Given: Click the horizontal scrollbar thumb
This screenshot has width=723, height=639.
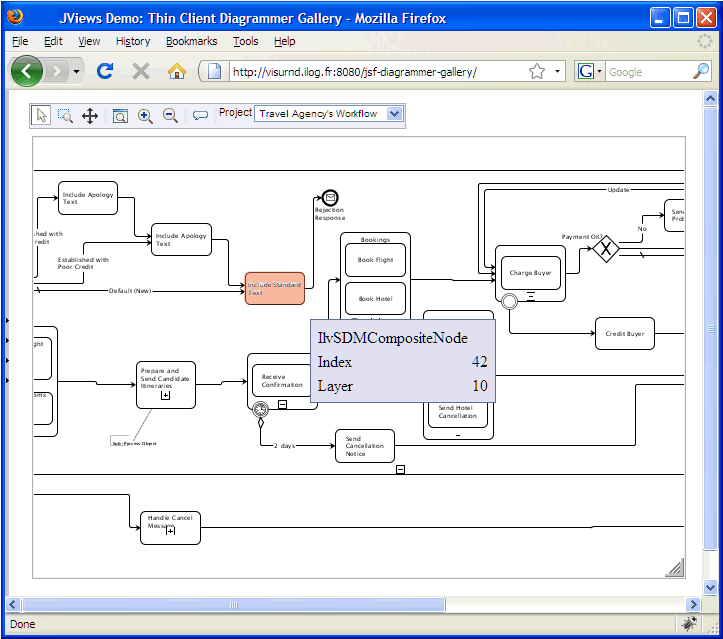Looking at the screenshot, I should coord(233,605).
